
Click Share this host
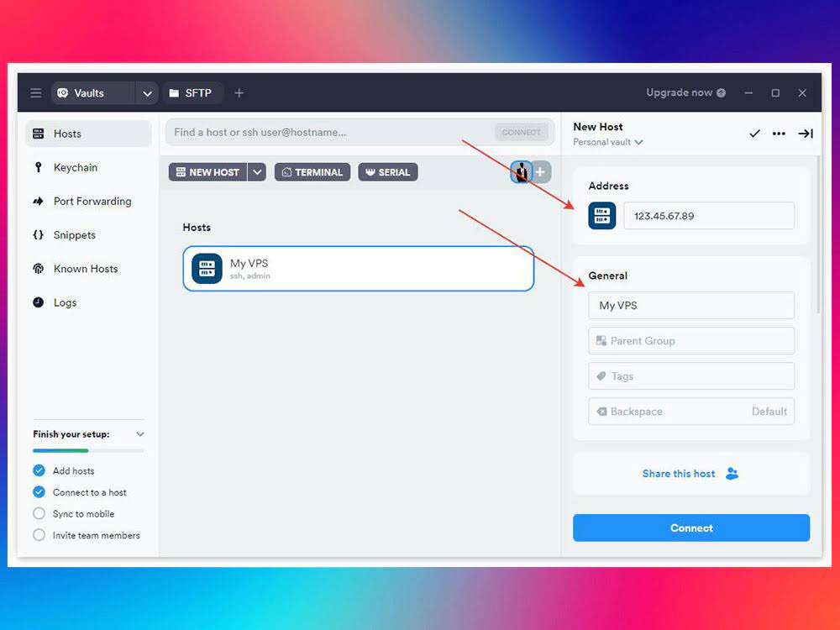(690, 474)
